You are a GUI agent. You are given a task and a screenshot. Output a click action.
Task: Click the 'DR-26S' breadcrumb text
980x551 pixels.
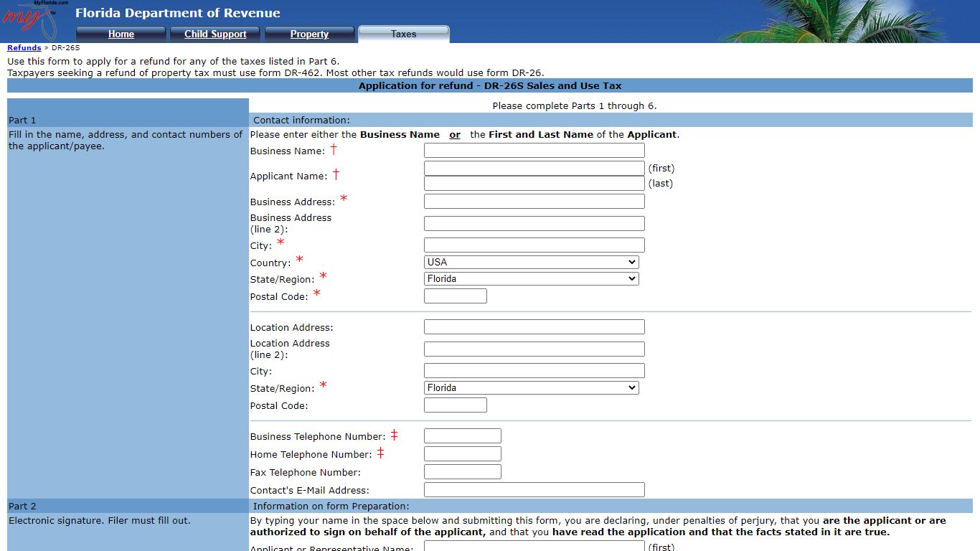[x=65, y=47]
